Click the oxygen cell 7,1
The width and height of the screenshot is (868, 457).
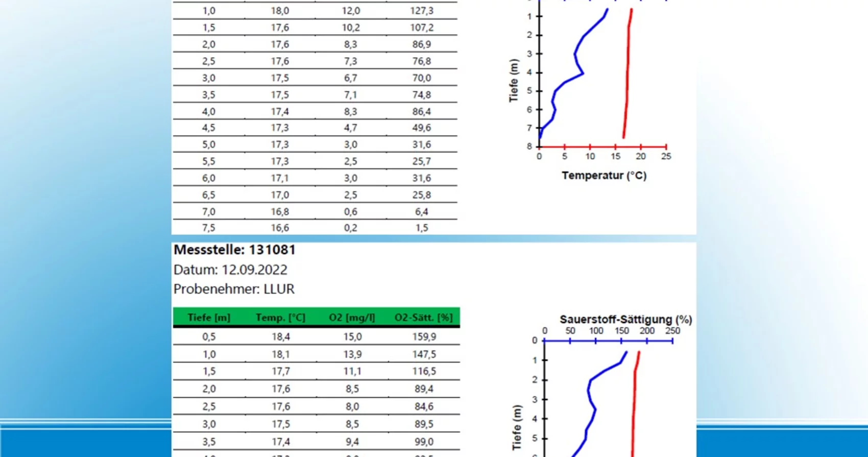351,95
